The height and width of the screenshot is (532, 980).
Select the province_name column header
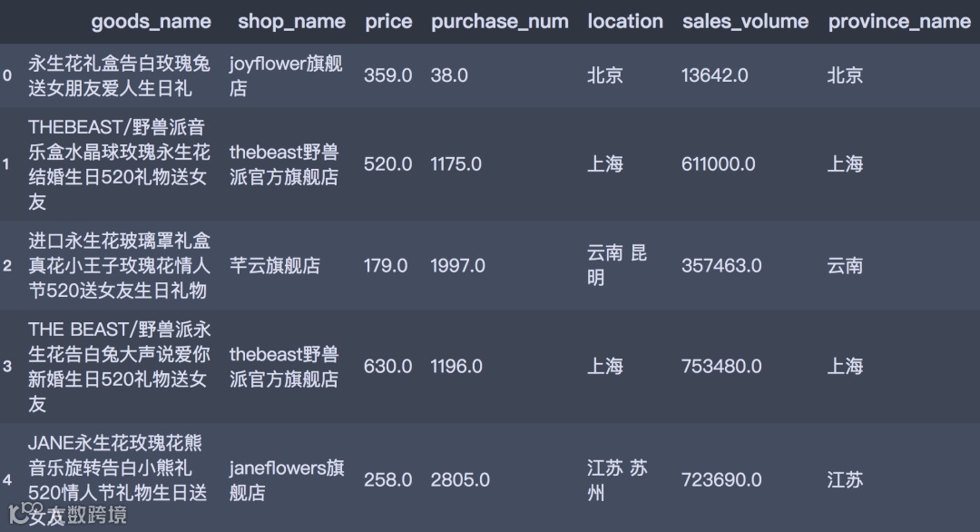[x=899, y=22]
